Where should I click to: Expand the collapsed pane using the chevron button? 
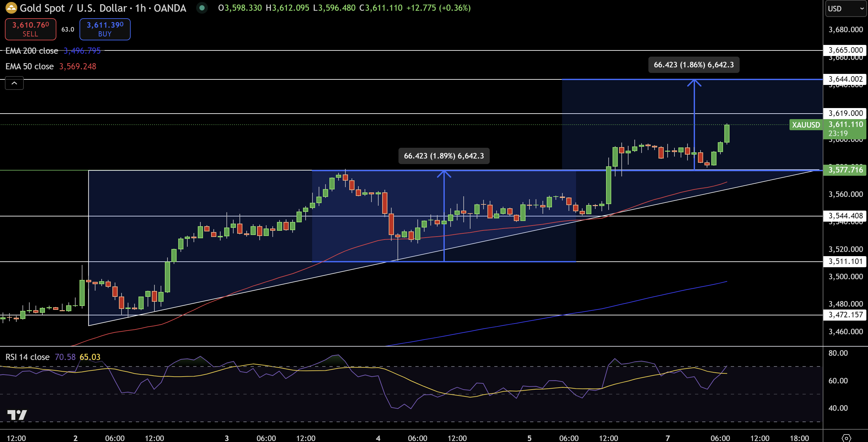tap(14, 83)
